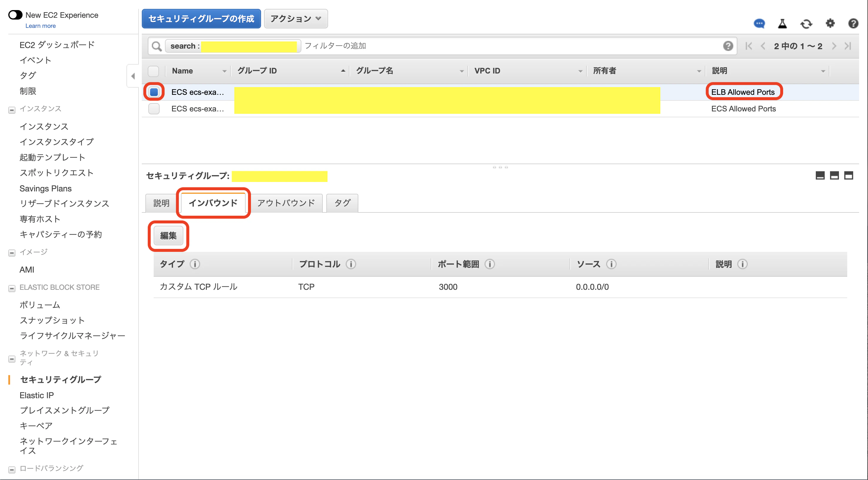The width and height of the screenshot is (868, 480).
Task: Tick the select-all checkbox in the table header
Action: [153, 71]
